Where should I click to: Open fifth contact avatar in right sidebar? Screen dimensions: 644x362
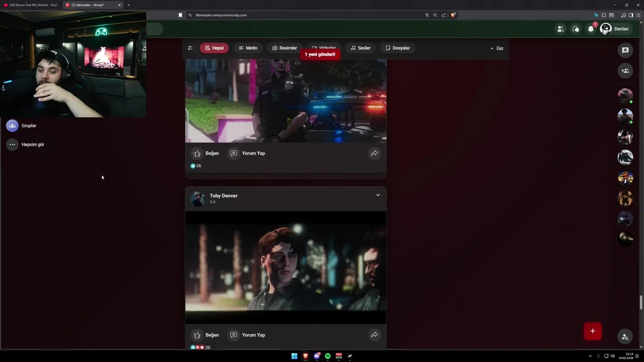tap(625, 178)
